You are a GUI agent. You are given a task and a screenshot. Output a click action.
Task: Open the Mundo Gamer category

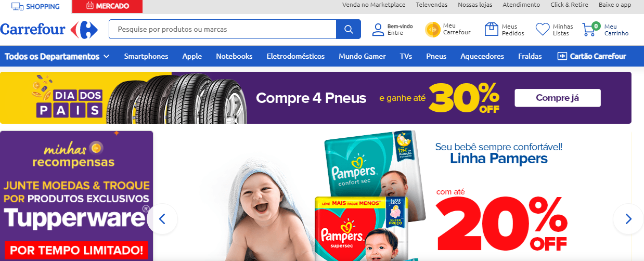coord(362,56)
